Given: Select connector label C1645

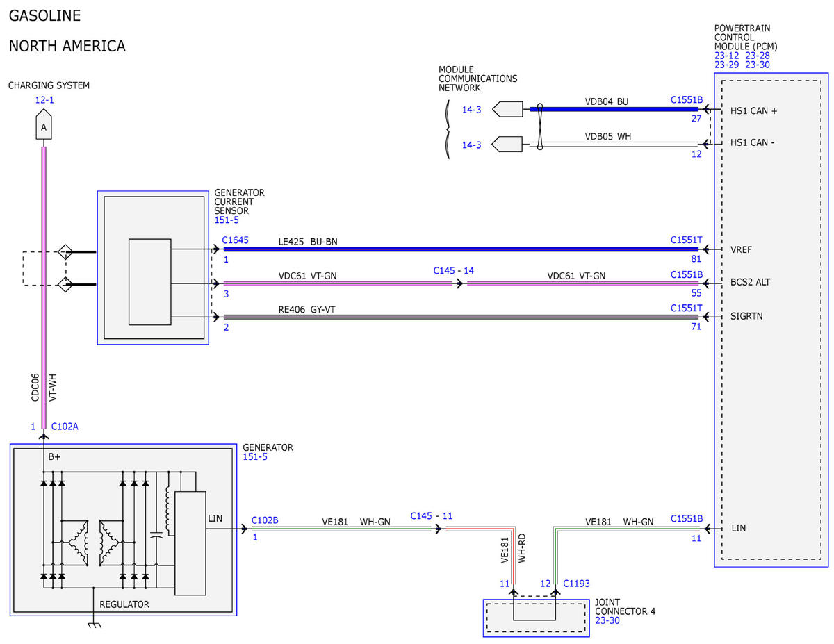Looking at the screenshot, I should tap(235, 240).
